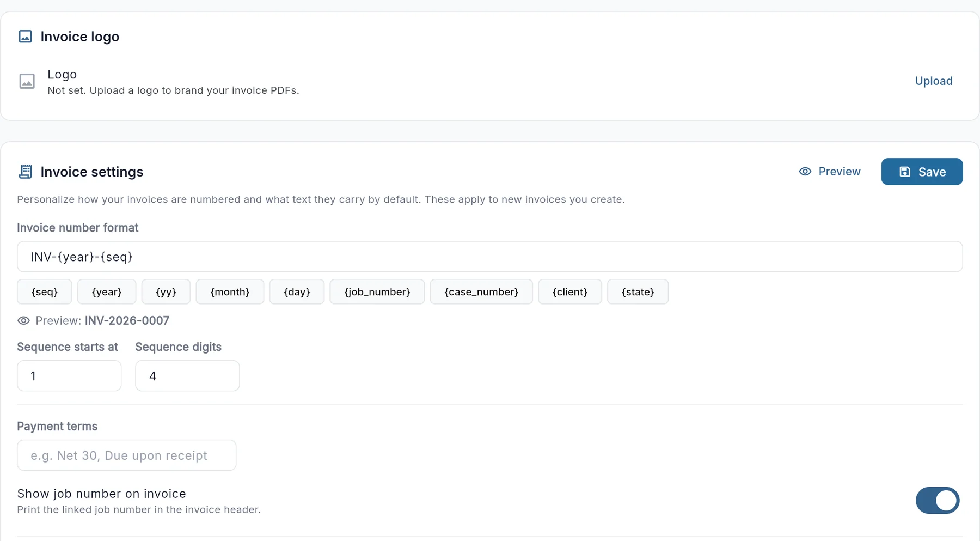Insert the {seq} token
980x541 pixels.
coord(45,292)
